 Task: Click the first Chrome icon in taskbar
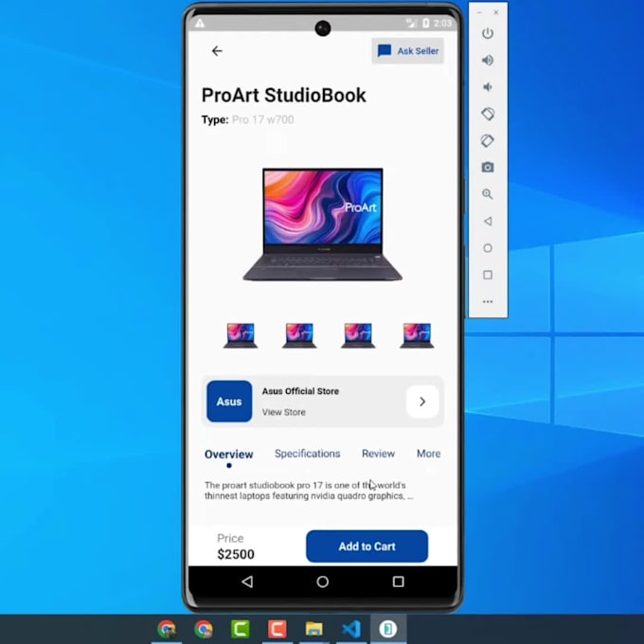(x=167, y=629)
